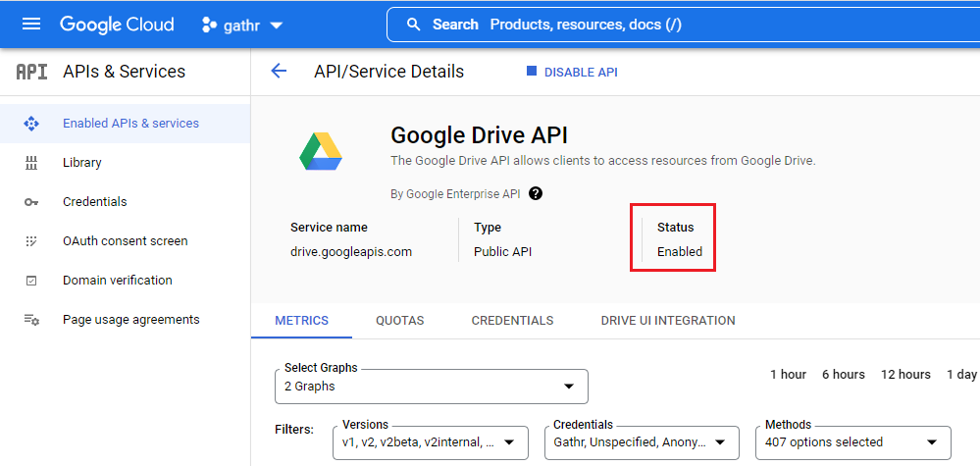Go back with the arrow button
The width and height of the screenshot is (980, 466).
(x=279, y=72)
